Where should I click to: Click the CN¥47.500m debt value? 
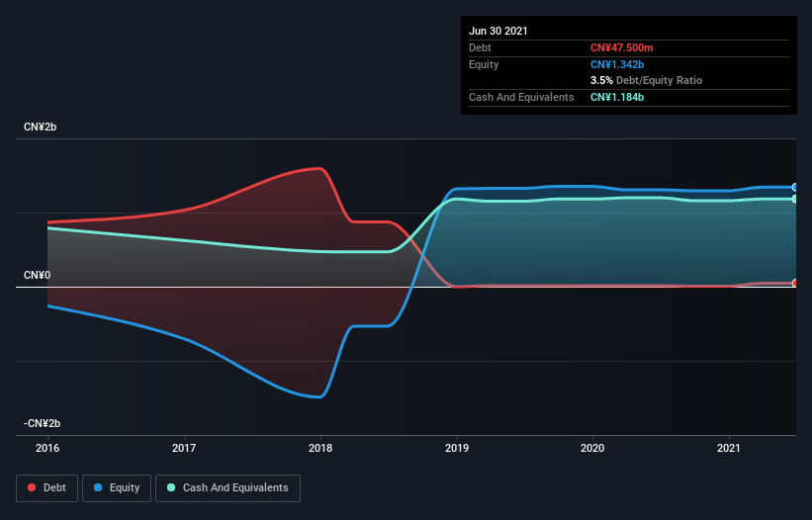click(621, 47)
